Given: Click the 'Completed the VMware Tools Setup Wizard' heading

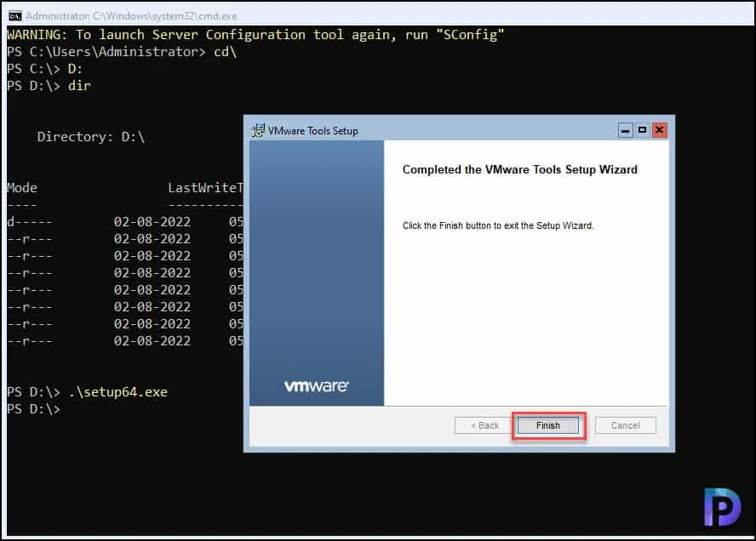Looking at the screenshot, I should click(519, 169).
